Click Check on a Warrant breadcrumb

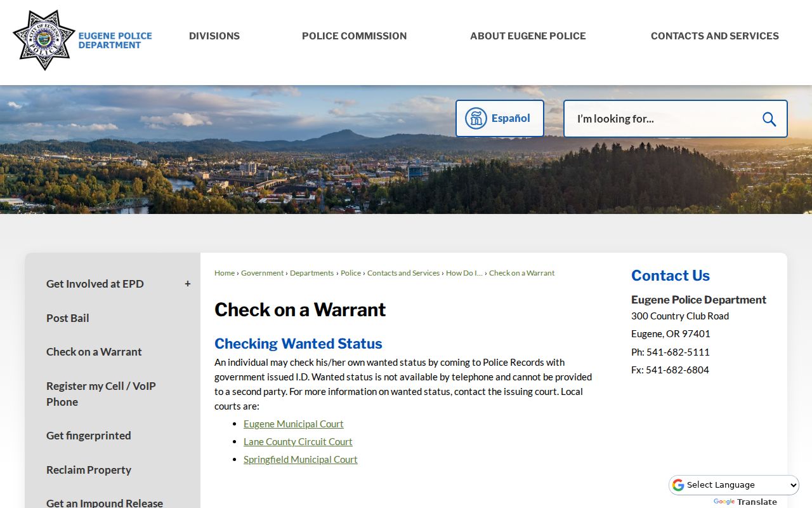[521, 273]
